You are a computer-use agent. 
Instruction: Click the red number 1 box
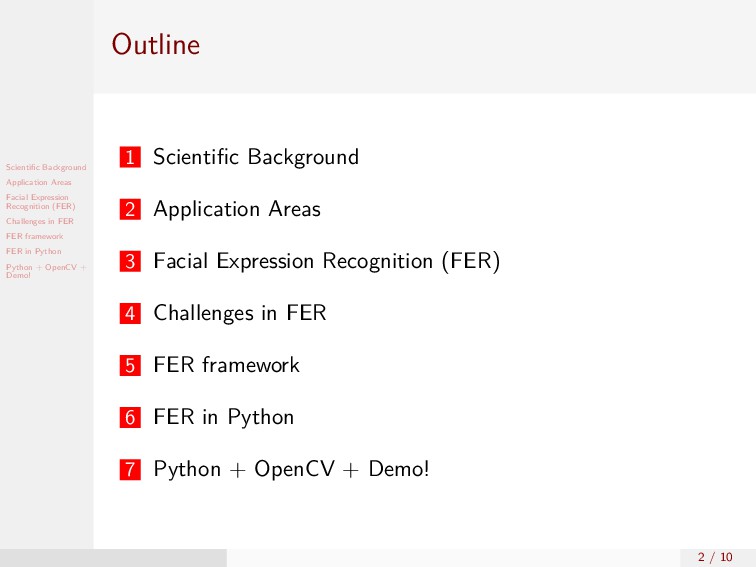click(x=130, y=157)
